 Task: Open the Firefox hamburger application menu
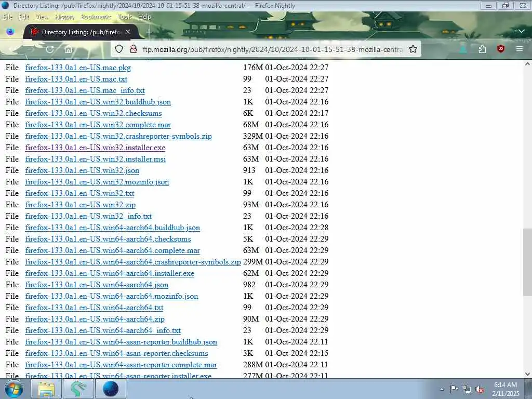click(x=520, y=49)
